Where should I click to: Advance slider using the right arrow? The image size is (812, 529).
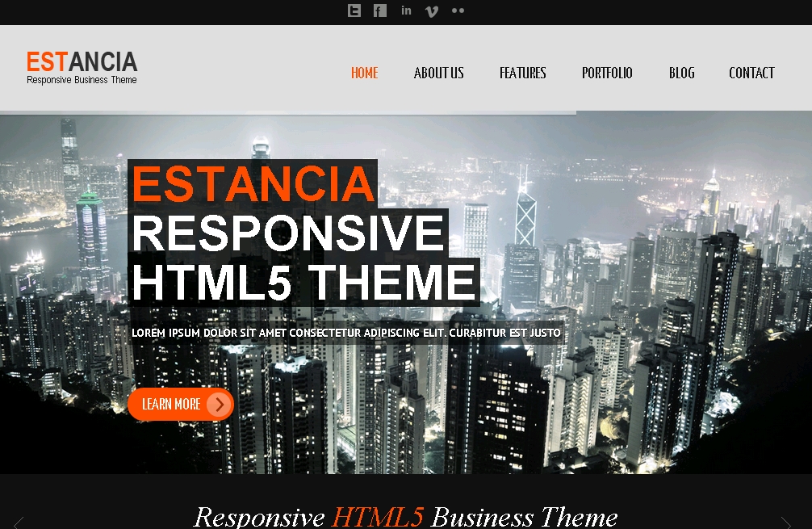[786, 523]
